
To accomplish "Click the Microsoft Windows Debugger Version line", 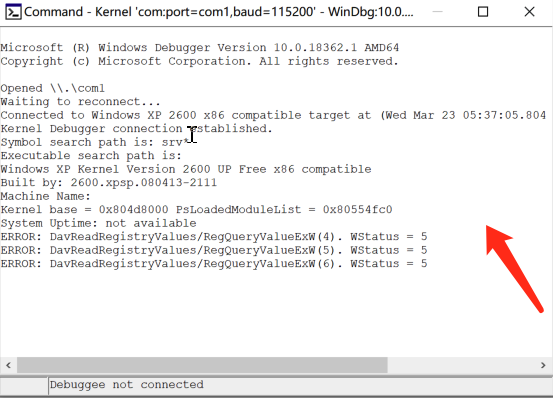I will pyautogui.click(x=200, y=48).
